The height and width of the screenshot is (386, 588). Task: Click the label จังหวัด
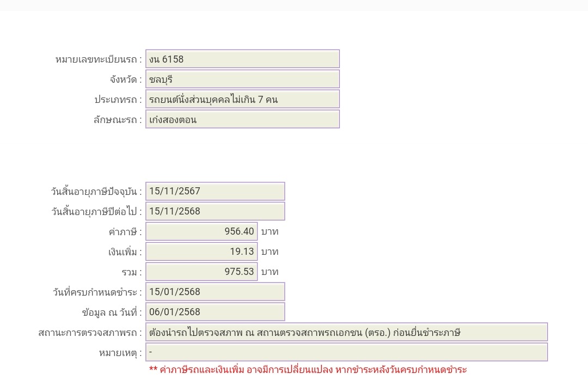[126, 80]
